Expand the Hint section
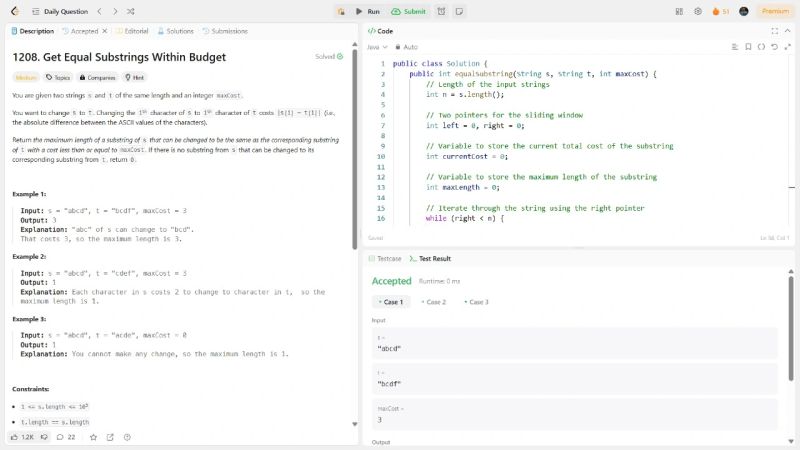800x450 pixels. click(134, 77)
